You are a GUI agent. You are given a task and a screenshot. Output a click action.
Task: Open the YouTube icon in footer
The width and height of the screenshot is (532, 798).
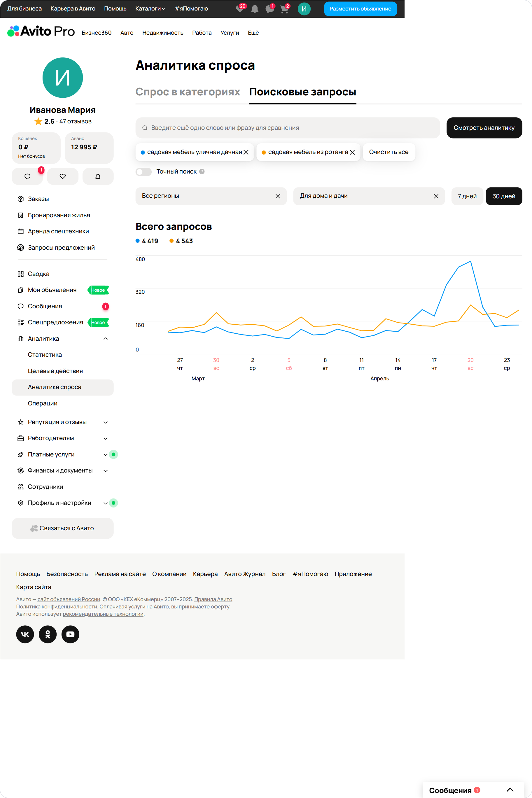click(70, 634)
